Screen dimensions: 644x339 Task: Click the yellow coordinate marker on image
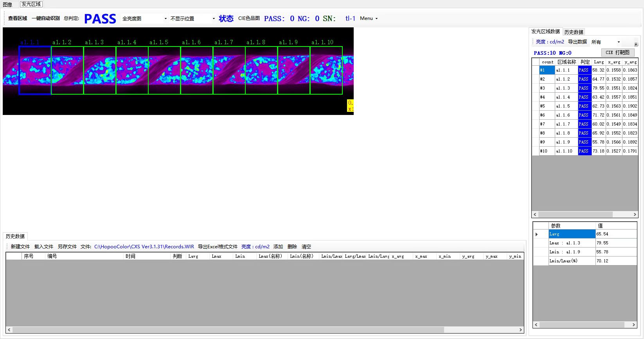[350, 106]
